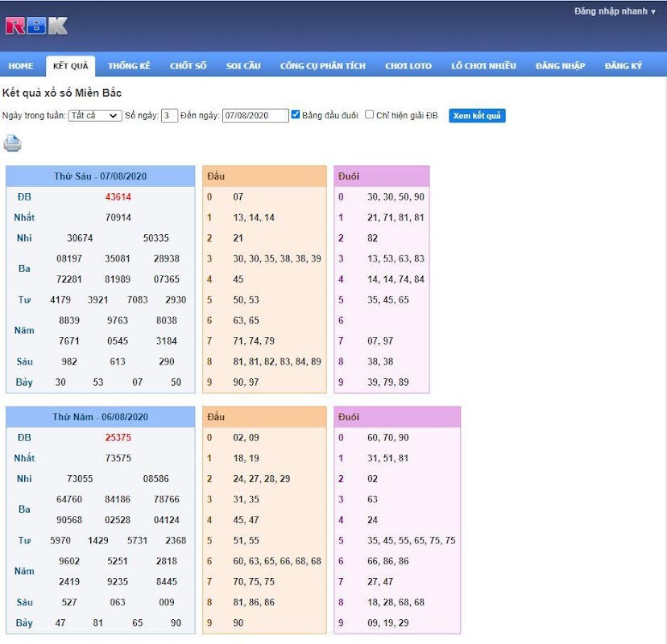Uncheck the Bảng đầu đuôi checkbox
Viewport: 667px width, 644px height.
tap(295, 115)
